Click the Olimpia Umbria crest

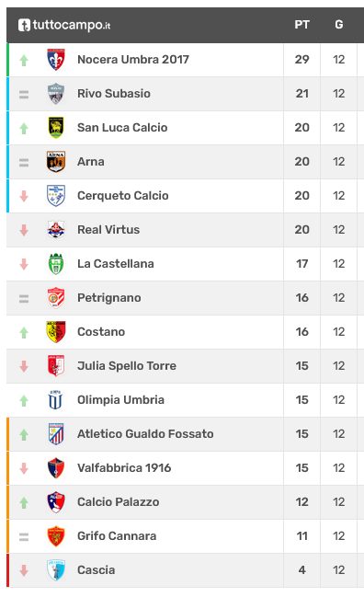coord(56,400)
